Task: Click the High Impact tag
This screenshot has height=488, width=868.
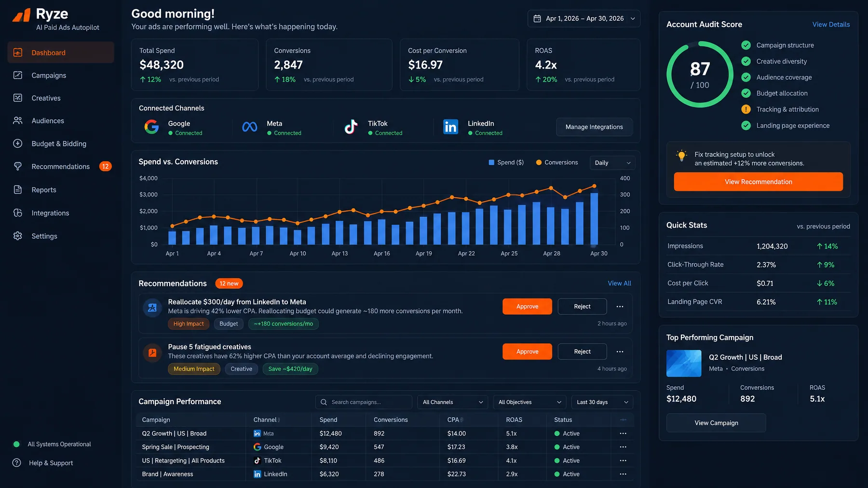Action: (x=189, y=324)
